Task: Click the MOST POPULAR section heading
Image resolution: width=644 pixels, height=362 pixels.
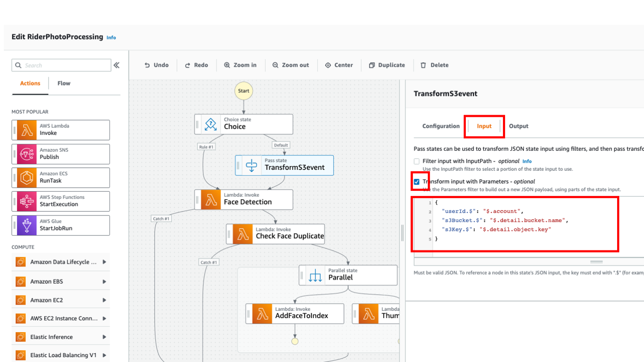Action: pyautogui.click(x=30, y=112)
